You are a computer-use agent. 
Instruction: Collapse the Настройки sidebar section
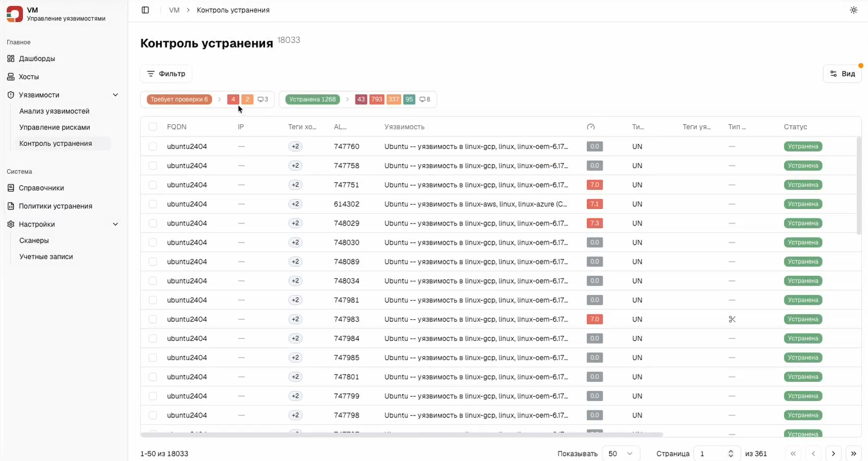pyautogui.click(x=115, y=225)
